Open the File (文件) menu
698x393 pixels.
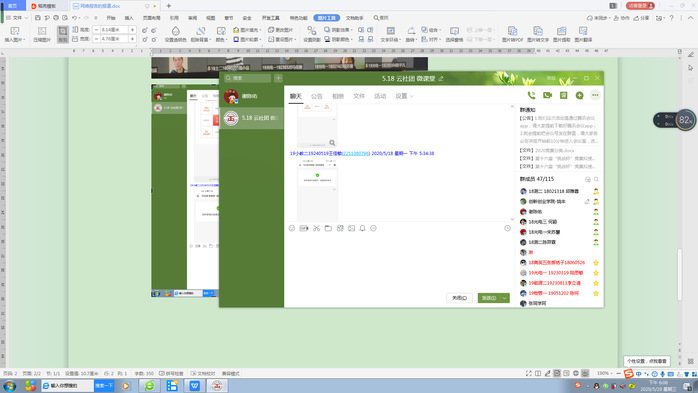[x=17, y=18]
